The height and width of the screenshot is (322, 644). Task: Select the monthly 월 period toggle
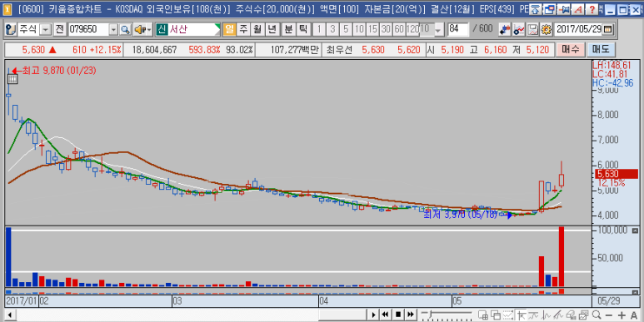click(257, 29)
